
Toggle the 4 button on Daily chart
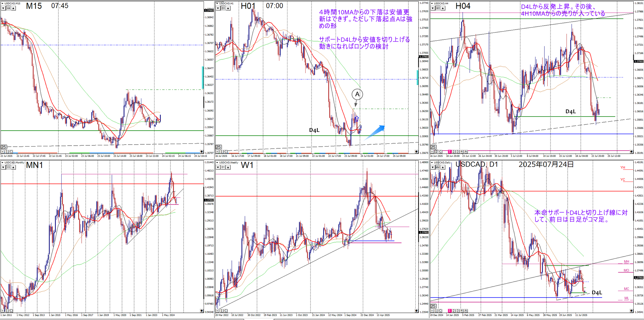pyautogui.click(x=462, y=311)
